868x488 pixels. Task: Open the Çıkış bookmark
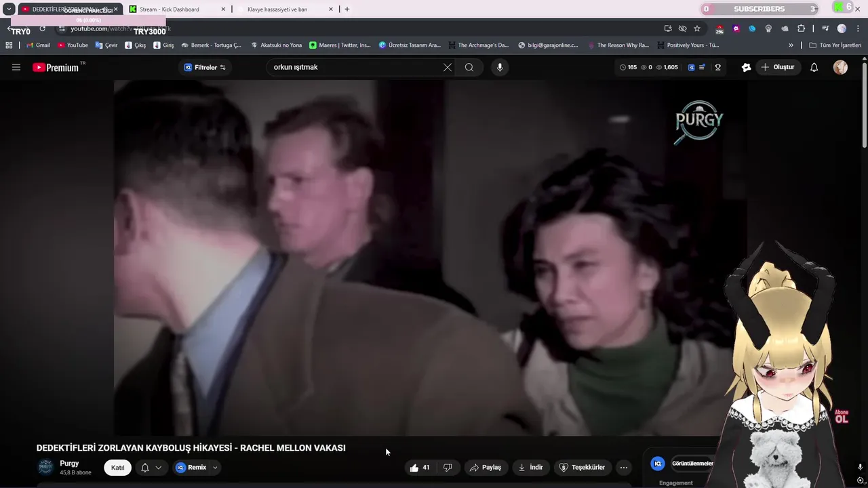point(135,45)
